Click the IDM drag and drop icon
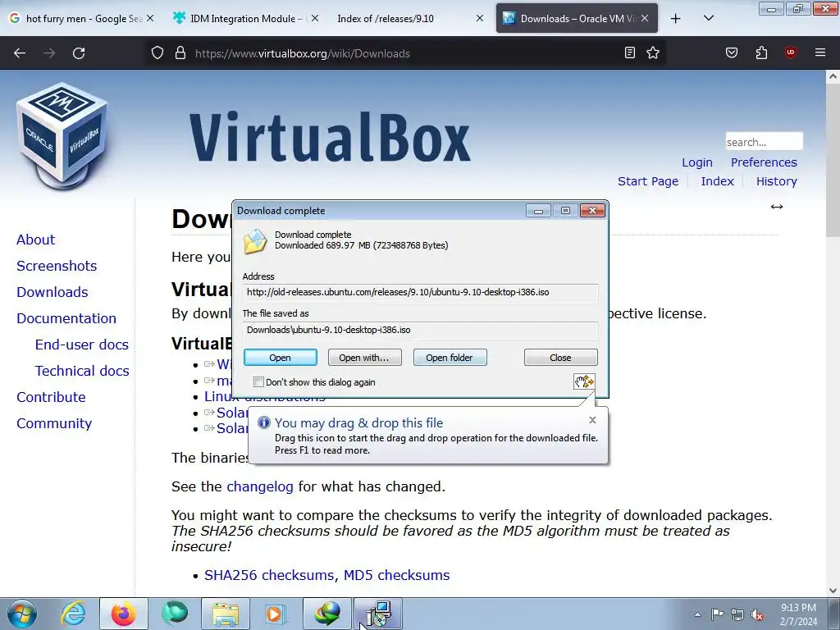The width and height of the screenshot is (840, 630). [584, 381]
